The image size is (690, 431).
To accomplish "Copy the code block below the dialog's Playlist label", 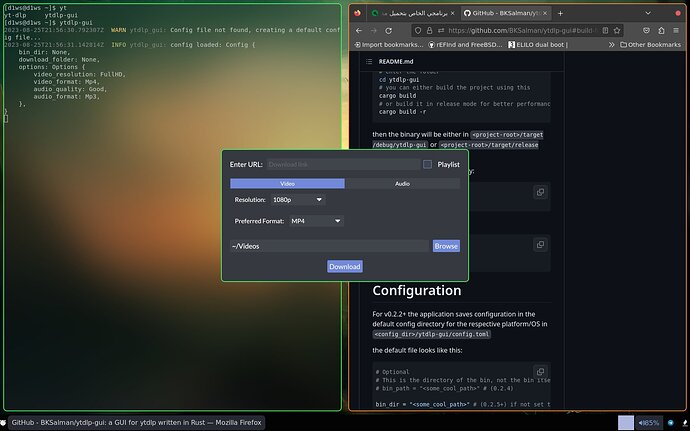I will point(540,192).
